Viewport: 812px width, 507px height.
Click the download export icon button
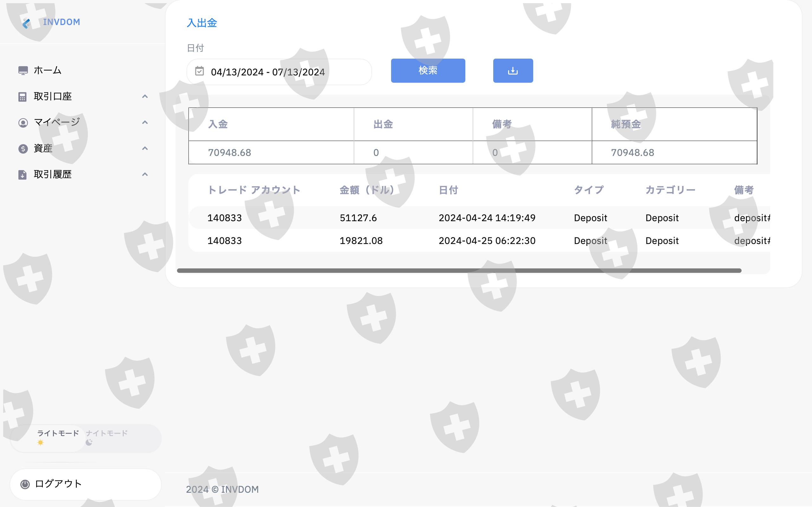[513, 71]
